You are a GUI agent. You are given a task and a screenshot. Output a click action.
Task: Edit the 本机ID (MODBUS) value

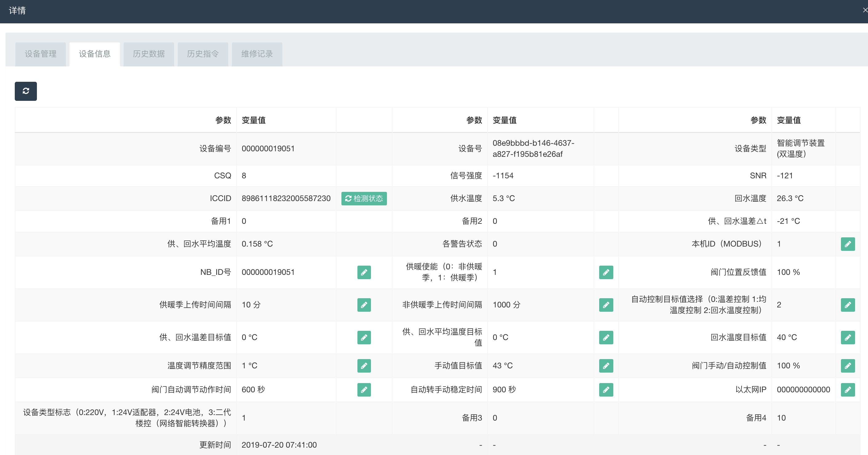point(847,244)
